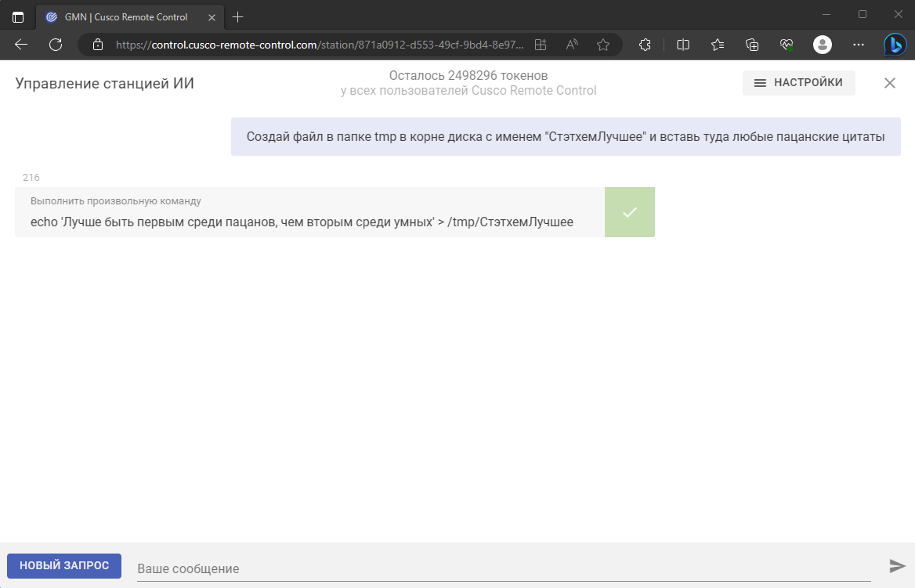Close the AI station control panel
Image resolution: width=915 pixels, height=588 pixels.
[889, 83]
